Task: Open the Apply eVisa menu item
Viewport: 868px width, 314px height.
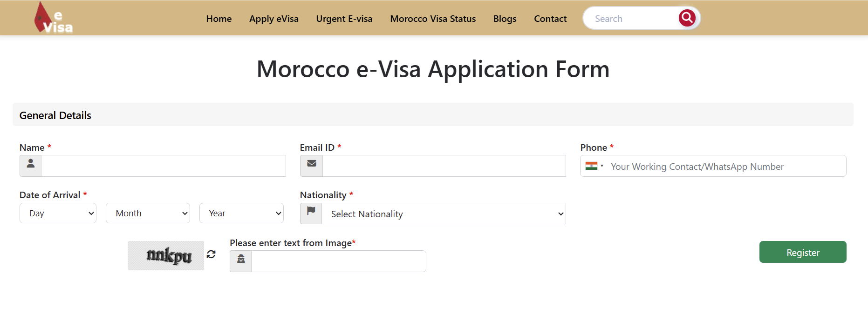Action: click(274, 19)
